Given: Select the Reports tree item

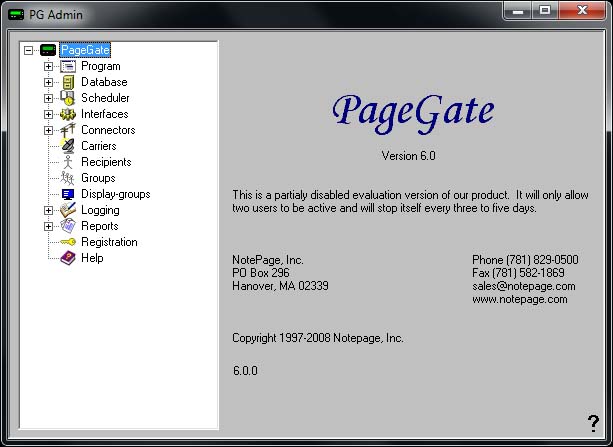Looking at the screenshot, I should click(100, 226).
